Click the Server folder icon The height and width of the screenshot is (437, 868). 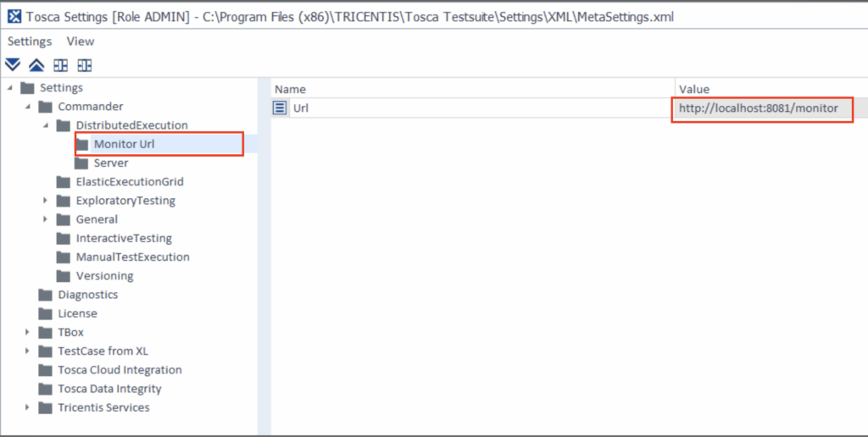81,163
